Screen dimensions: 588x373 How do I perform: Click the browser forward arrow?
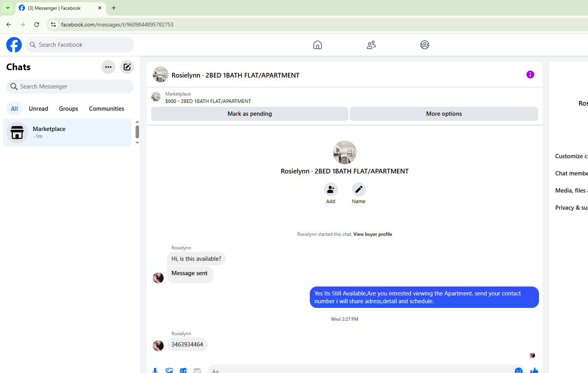pos(23,25)
